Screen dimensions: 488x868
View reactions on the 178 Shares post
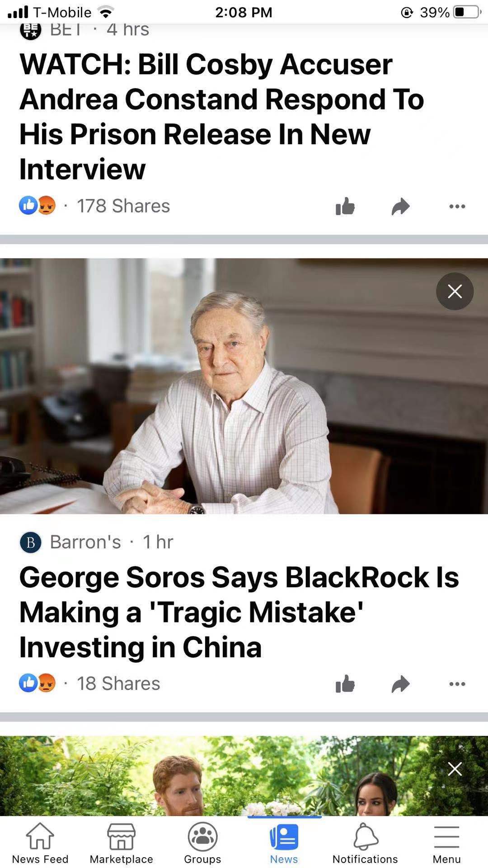tap(37, 206)
